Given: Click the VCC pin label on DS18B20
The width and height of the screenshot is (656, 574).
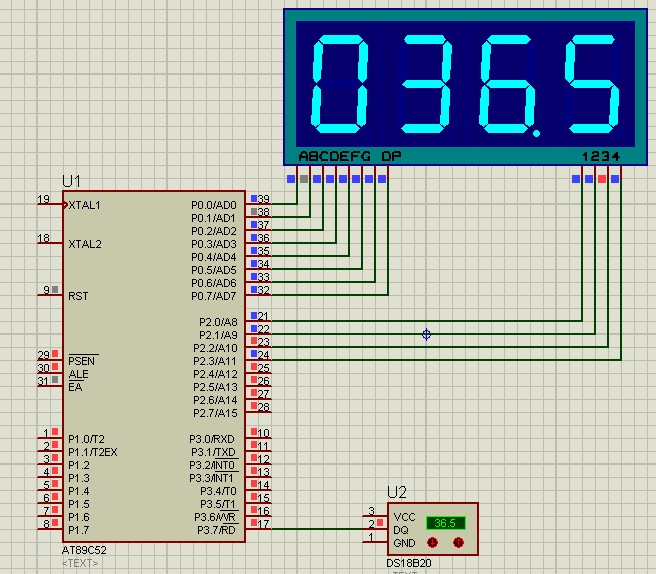Looking at the screenshot, I should click(x=405, y=517).
